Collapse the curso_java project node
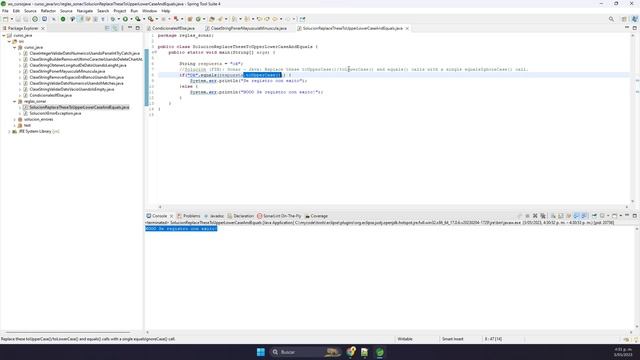This screenshot has height=360, width=640. click(4, 36)
